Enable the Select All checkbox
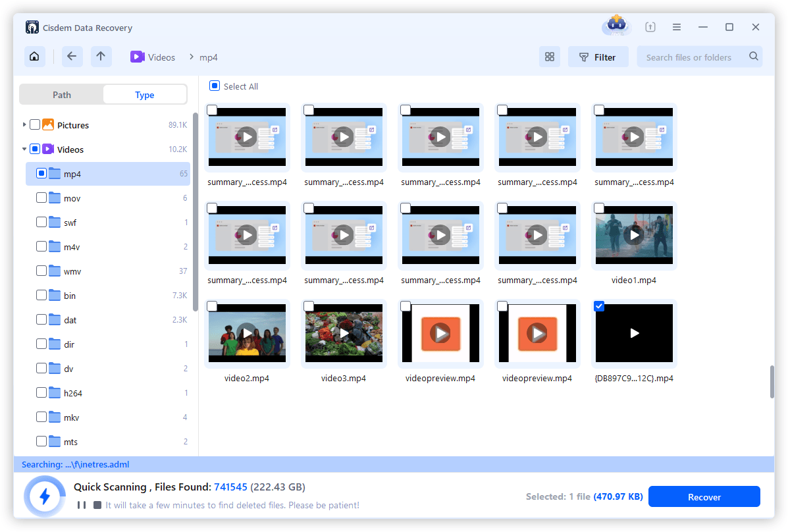Screen dimensions: 788x532 [x=214, y=86]
